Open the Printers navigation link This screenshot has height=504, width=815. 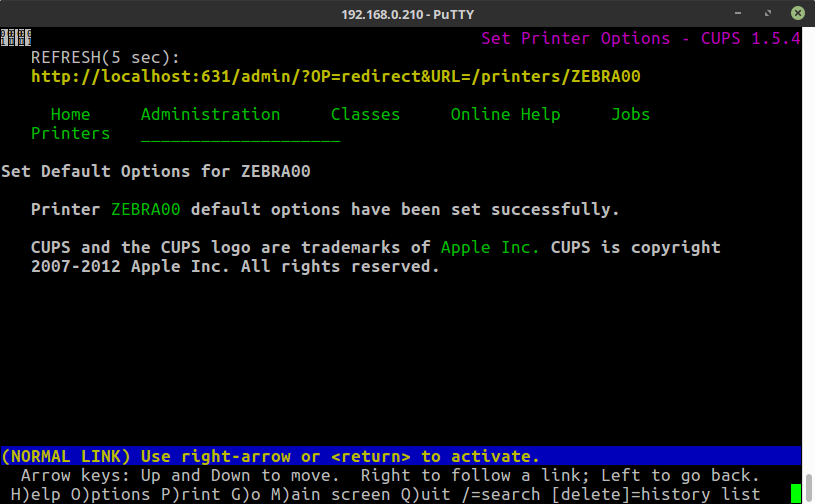[70, 133]
